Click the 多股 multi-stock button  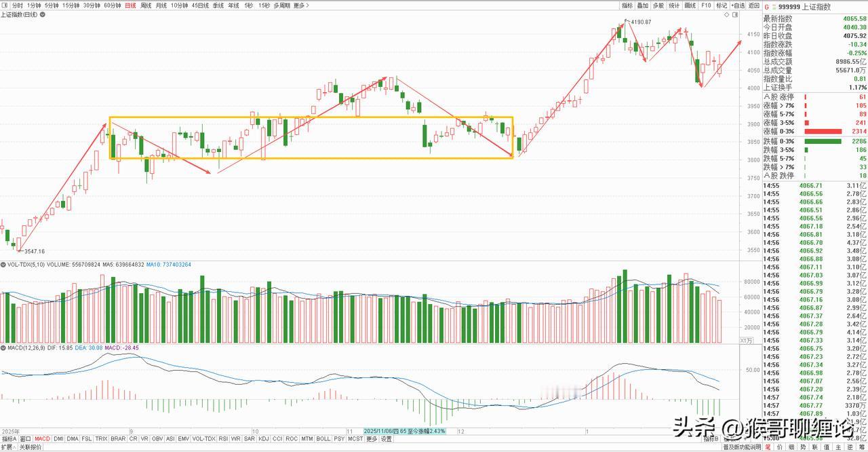point(658,5)
